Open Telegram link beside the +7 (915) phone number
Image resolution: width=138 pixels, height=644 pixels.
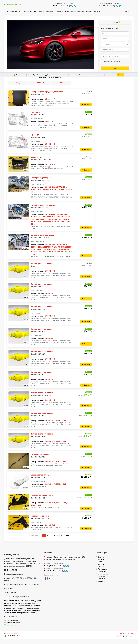[x=120, y=6]
